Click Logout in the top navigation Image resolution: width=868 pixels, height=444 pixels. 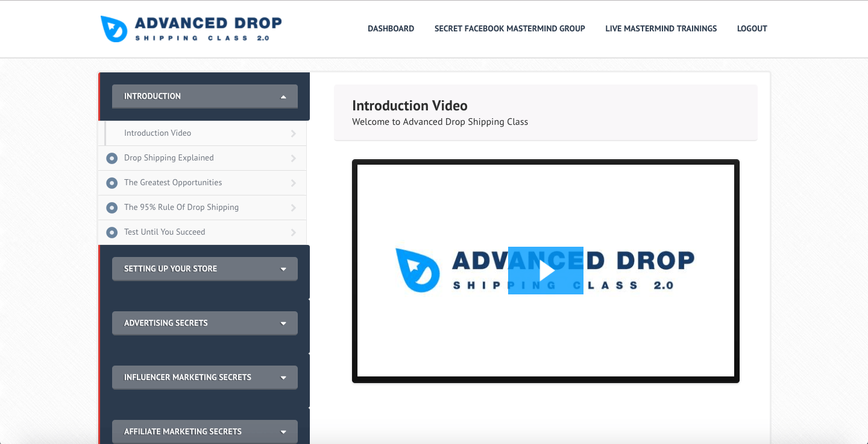(x=752, y=28)
